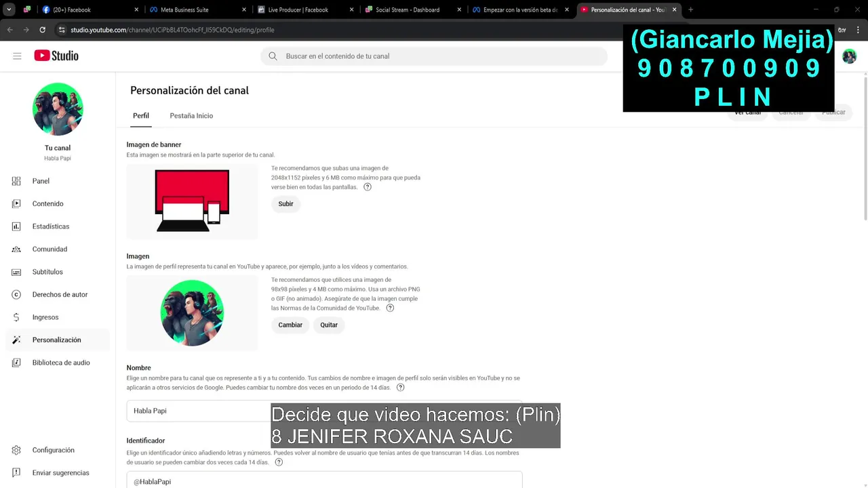This screenshot has height=488, width=868.
Task: Click the Estadísticas chart icon
Action: [x=16, y=226]
